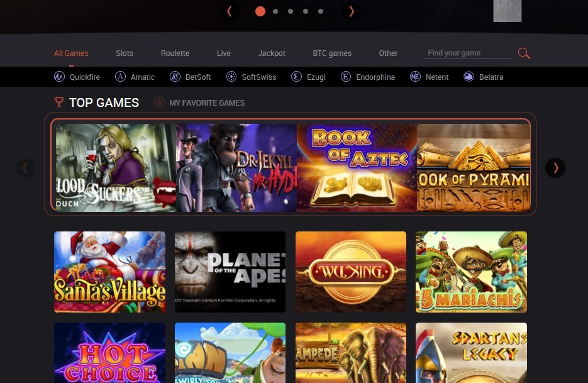Click the Ezugi provider icon
Image resolution: width=588 pixels, height=383 pixels.
click(x=296, y=77)
